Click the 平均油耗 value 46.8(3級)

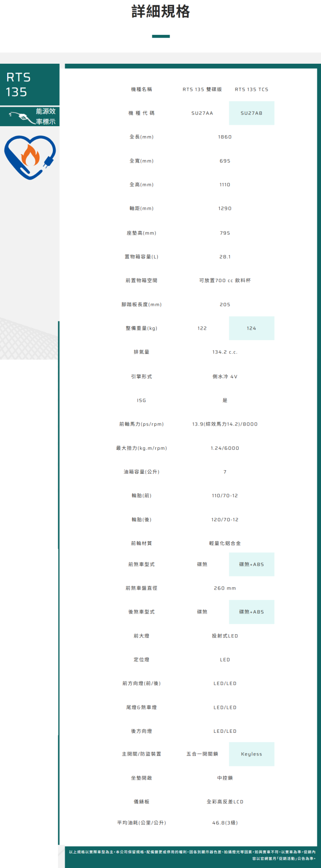pyautogui.click(x=225, y=823)
